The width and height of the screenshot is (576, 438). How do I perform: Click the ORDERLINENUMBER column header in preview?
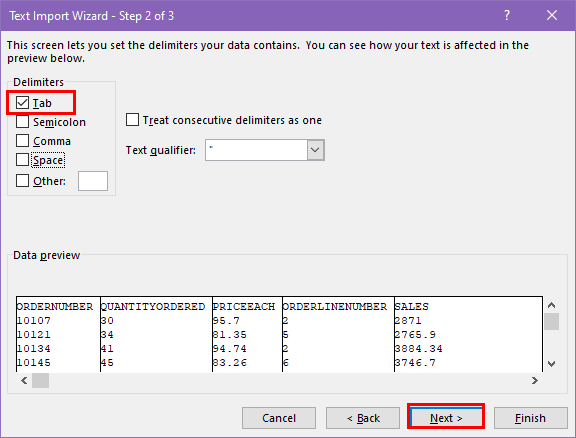coord(335,306)
